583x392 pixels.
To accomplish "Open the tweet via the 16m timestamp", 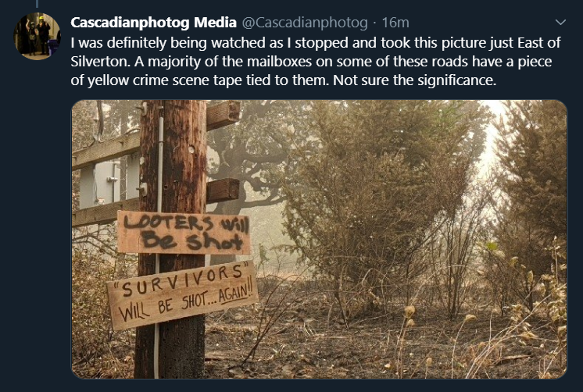I will pos(395,23).
